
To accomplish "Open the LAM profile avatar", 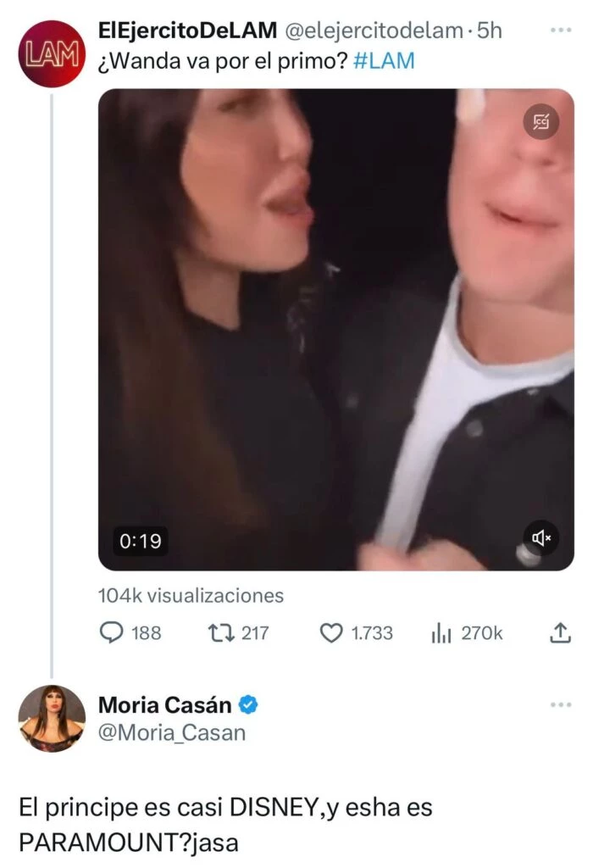I will pos(52,54).
